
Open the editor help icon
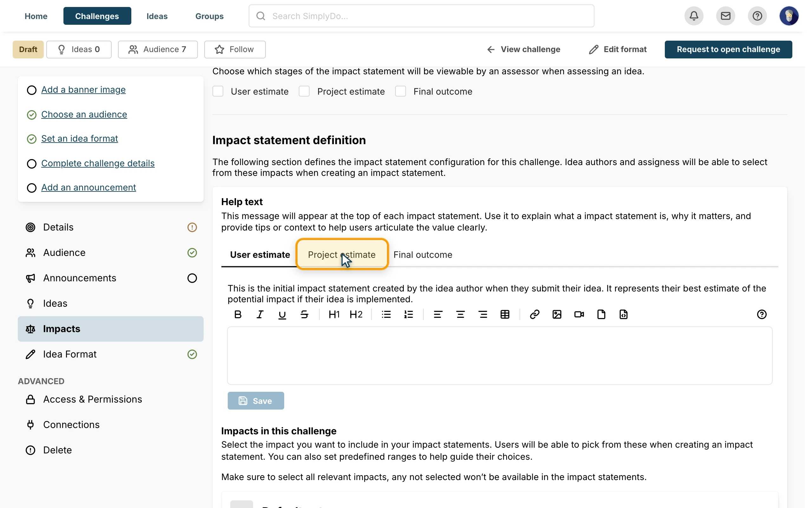click(762, 314)
